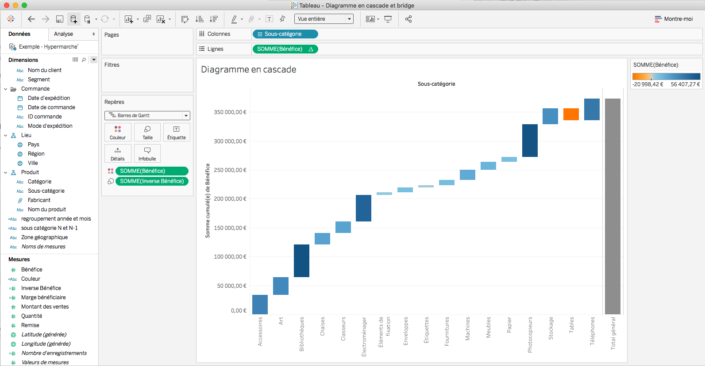
Task: Open the Infobulle marks card
Action: pyautogui.click(x=147, y=154)
